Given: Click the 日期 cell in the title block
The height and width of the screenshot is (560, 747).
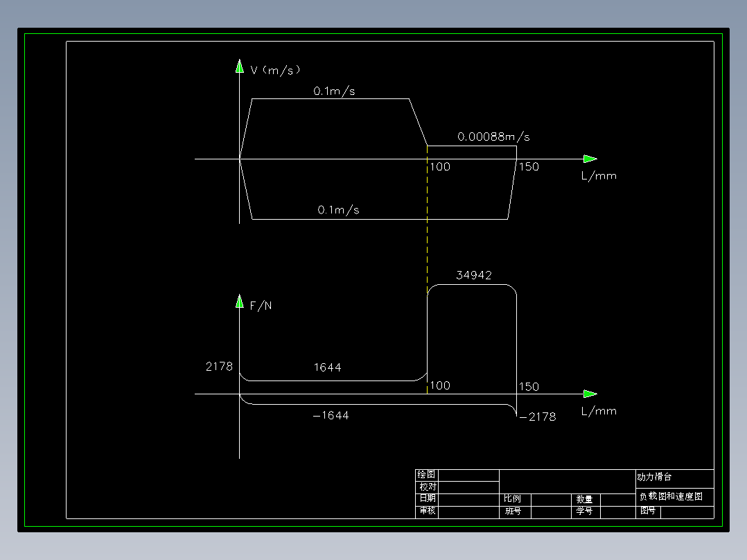Looking at the screenshot, I should pyautogui.click(x=428, y=498).
